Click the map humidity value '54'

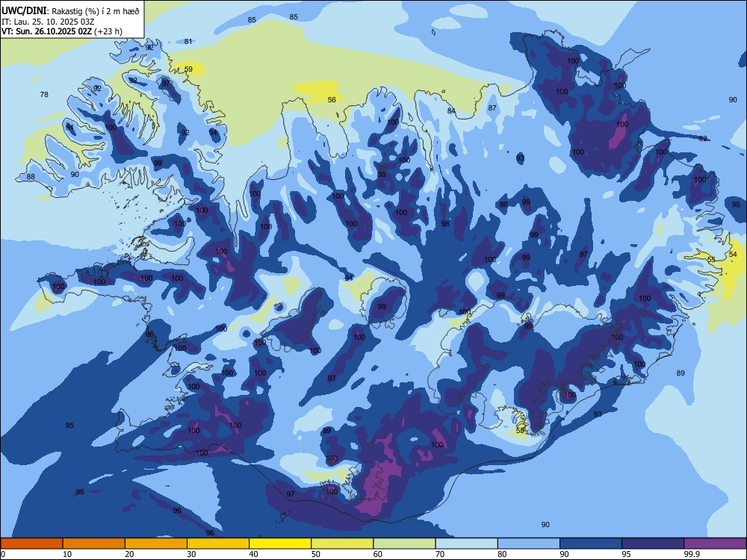click(734, 255)
